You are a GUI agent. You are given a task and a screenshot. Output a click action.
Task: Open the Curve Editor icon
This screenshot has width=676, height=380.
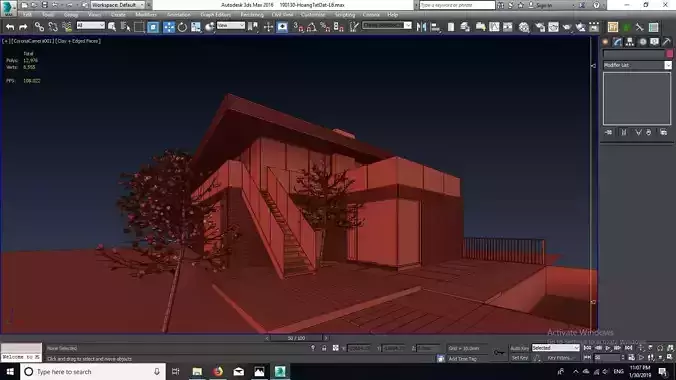click(494, 27)
